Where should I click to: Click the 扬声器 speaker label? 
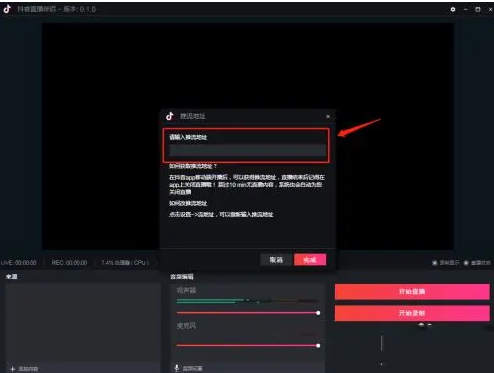click(x=186, y=290)
